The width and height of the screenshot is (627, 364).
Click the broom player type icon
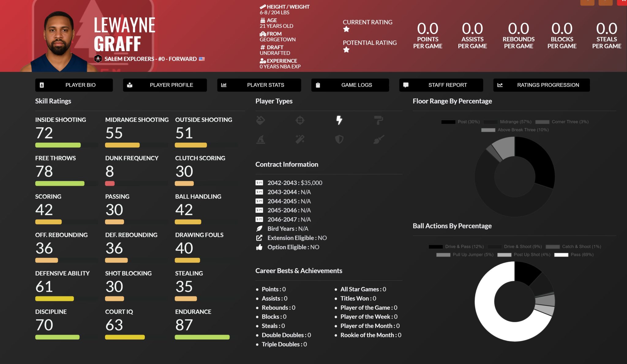click(378, 140)
